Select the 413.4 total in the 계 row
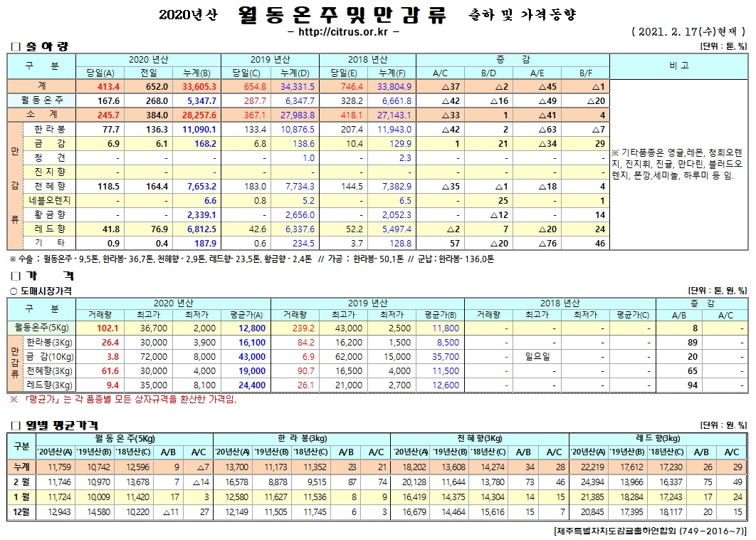The width and height of the screenshot is (756, 540). click(110, 86)
